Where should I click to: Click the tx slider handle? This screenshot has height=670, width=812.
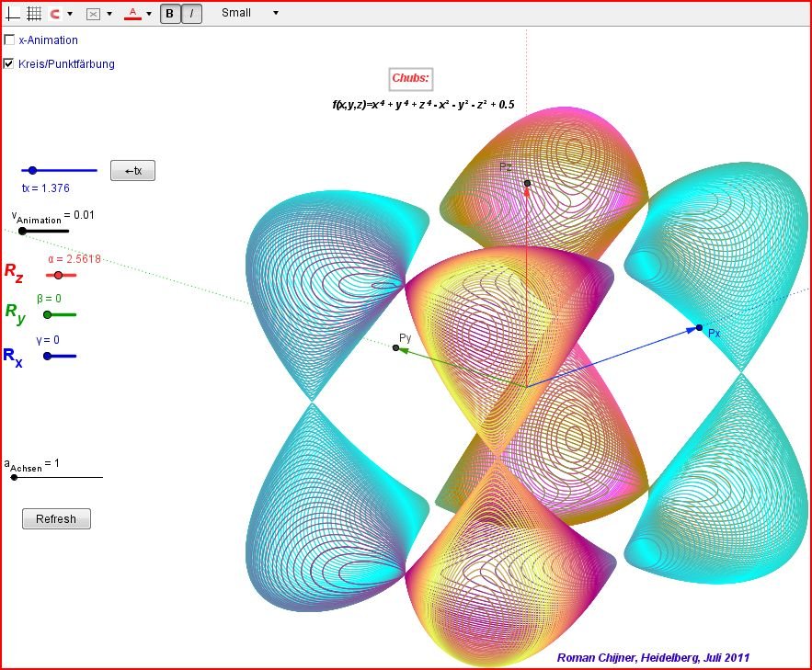point(32,170)
